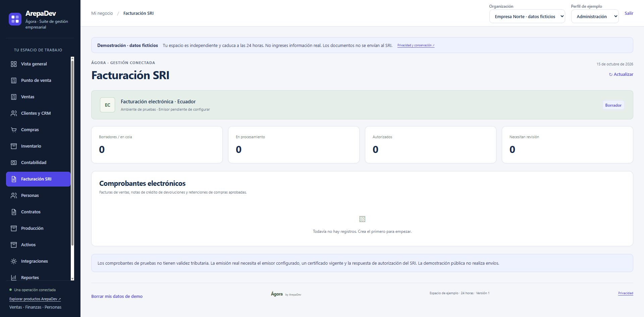Open the Perfil de ejemplo dropdown
644x317 pixels.
click(x=595, y=16)
